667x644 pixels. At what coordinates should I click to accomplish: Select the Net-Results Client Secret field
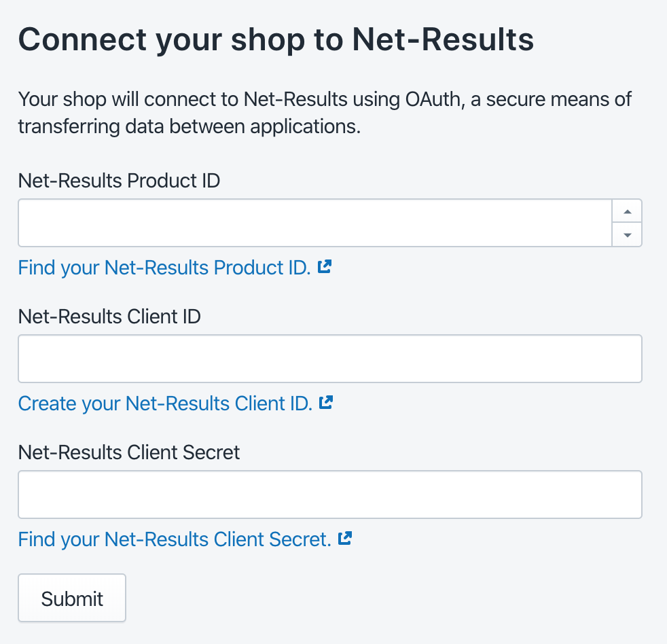tap(330, 495)
